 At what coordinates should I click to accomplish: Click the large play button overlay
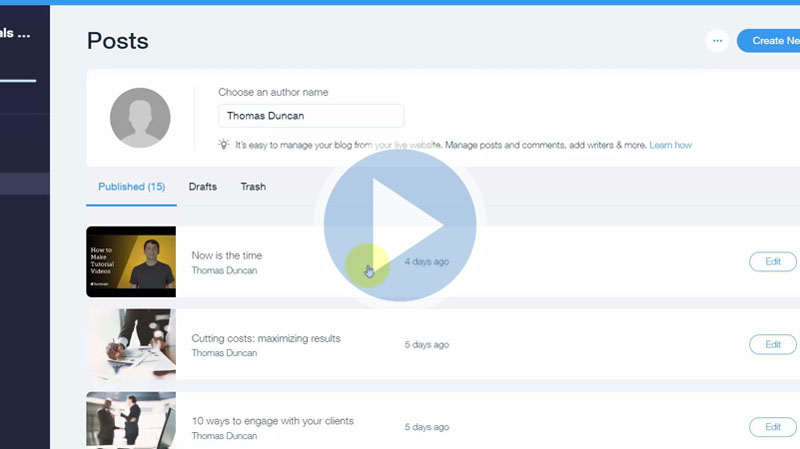tap(400, 224)
